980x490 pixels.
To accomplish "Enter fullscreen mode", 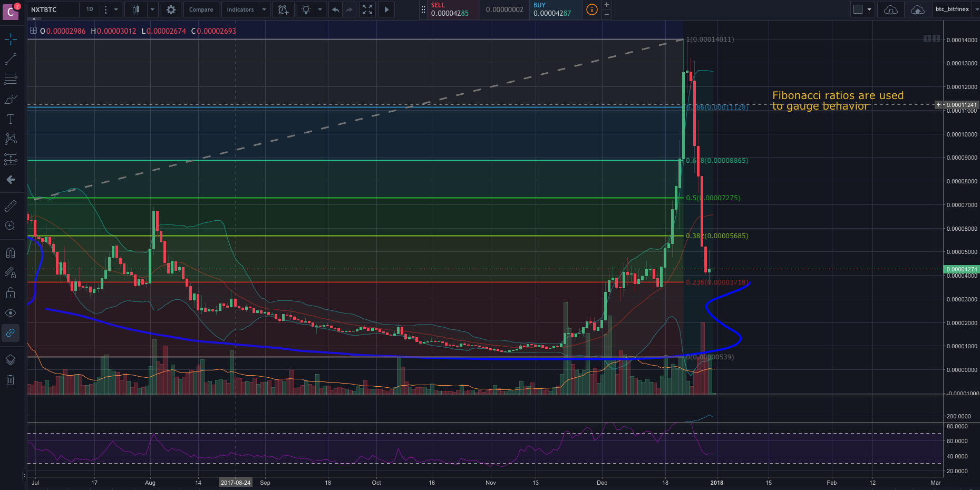I will (367, 9).
